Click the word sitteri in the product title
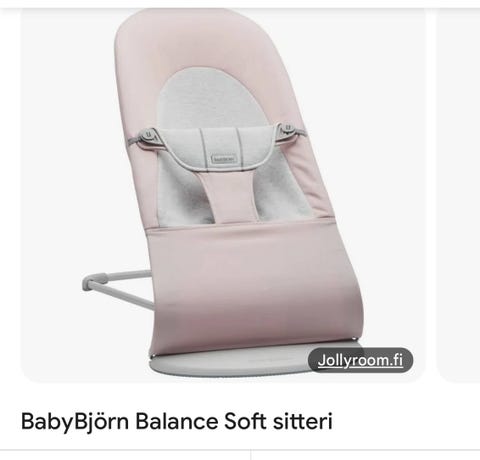The width and height of the screenshot is (480, 460). click(x=302, y=421)
